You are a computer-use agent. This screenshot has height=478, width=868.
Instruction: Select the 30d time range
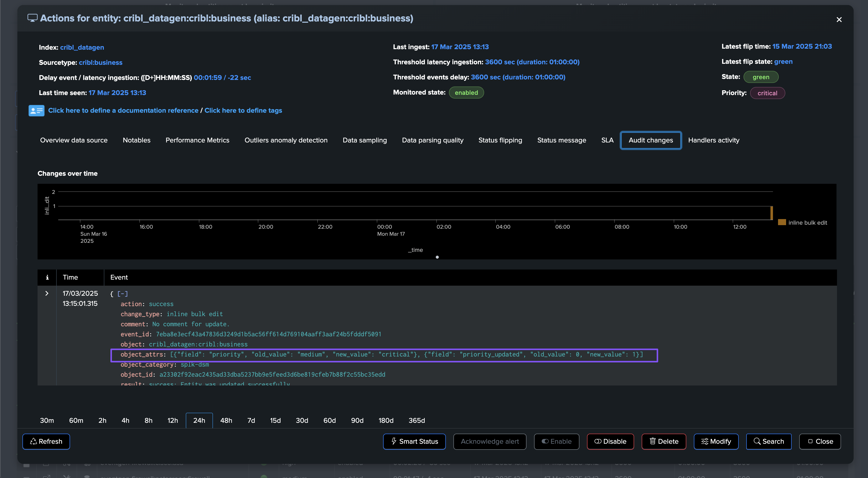click(302, 420)
